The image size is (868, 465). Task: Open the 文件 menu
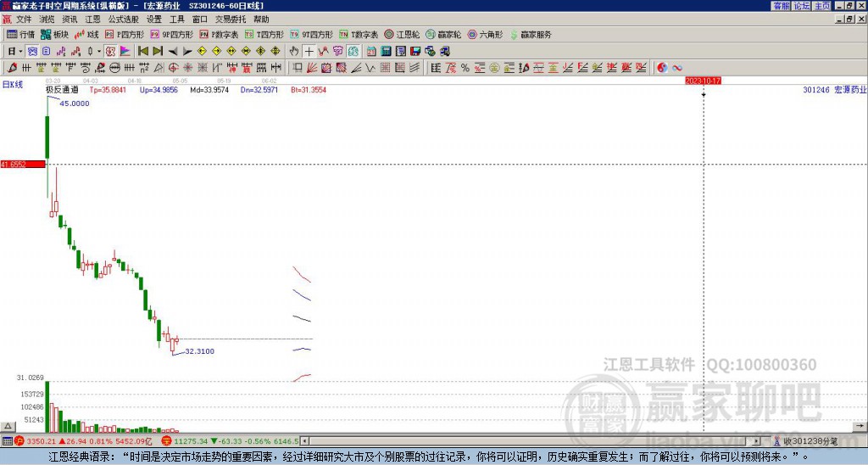click(23, 20)
